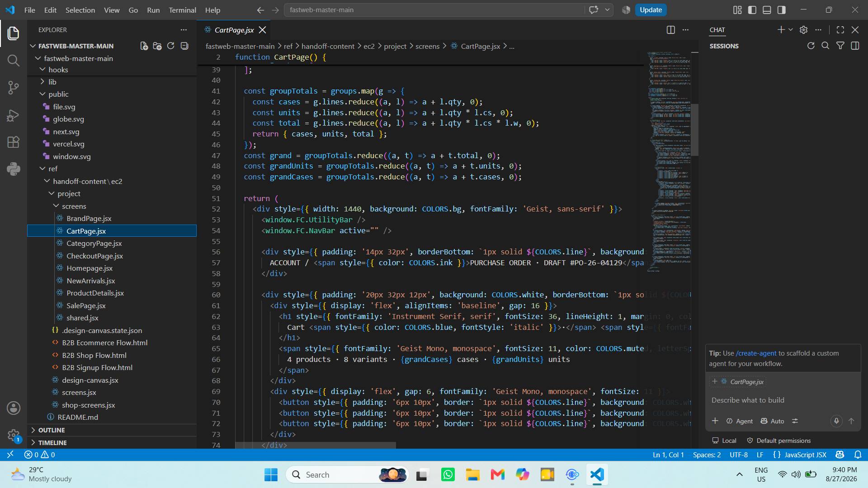This screenshot has height=488, width=868.
Task: Toggle the bottom panel layout button
Action: click(x=767, y=10)
